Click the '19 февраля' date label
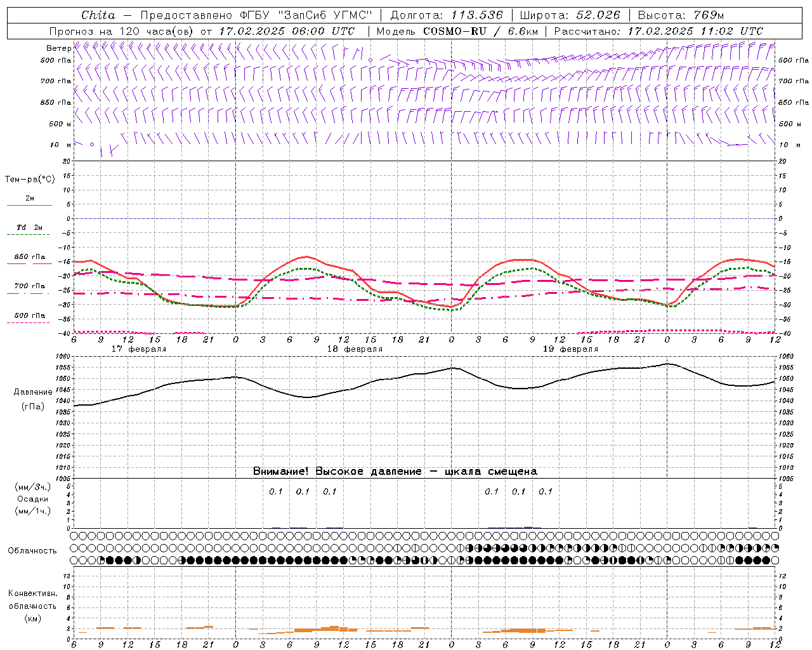 click(570, 349)
